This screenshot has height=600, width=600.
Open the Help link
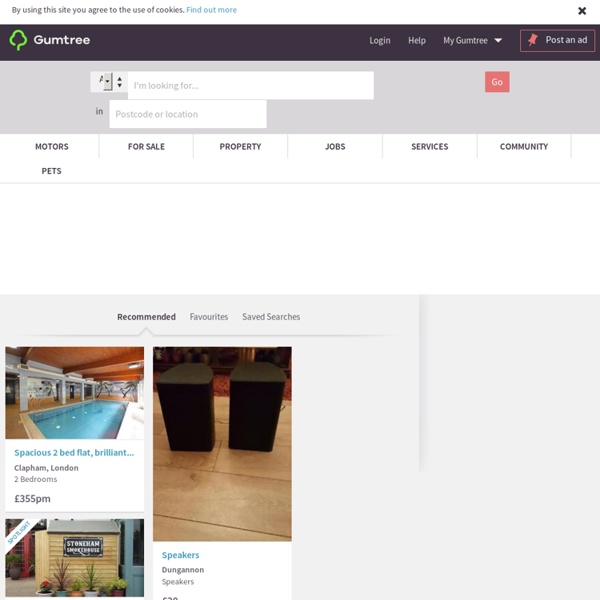[x=417, y=41]
